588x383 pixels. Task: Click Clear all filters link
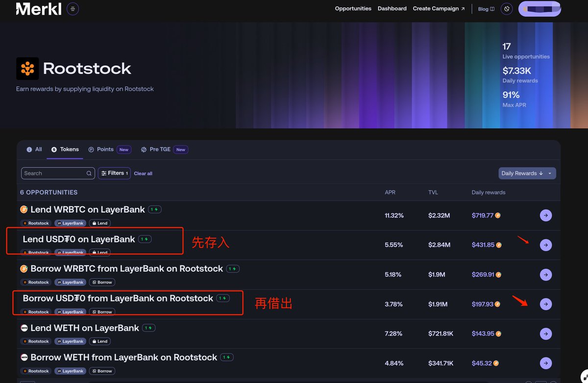pos(143,174)
